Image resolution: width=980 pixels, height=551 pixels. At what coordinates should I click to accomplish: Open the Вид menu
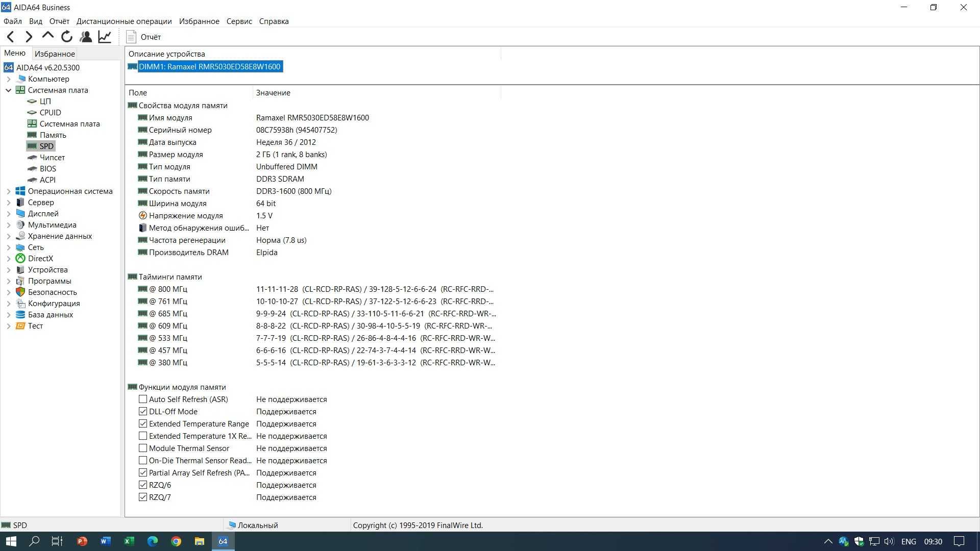[36, 21]
